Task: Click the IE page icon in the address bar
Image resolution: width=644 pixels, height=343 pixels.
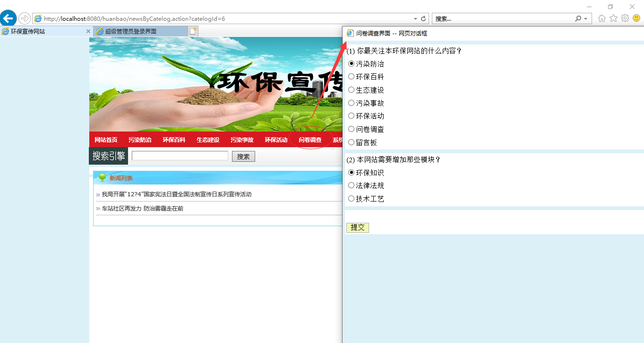Action: (38, 18)
